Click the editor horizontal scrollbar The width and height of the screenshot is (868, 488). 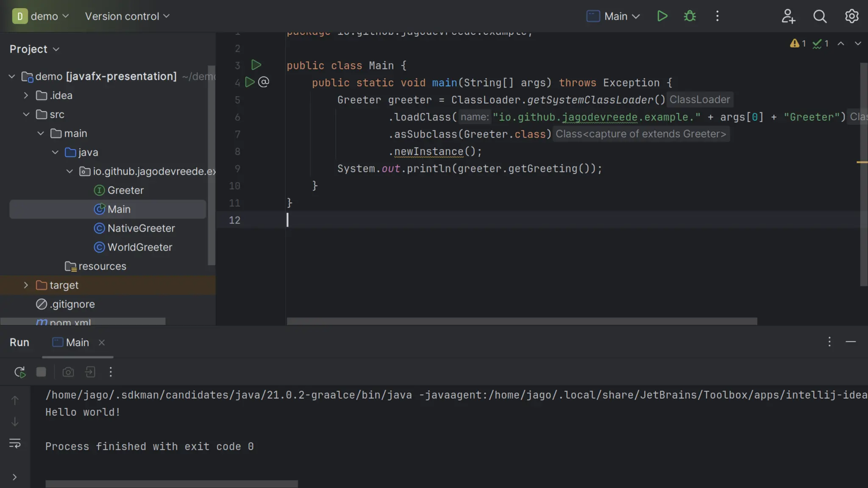[521, 321]
